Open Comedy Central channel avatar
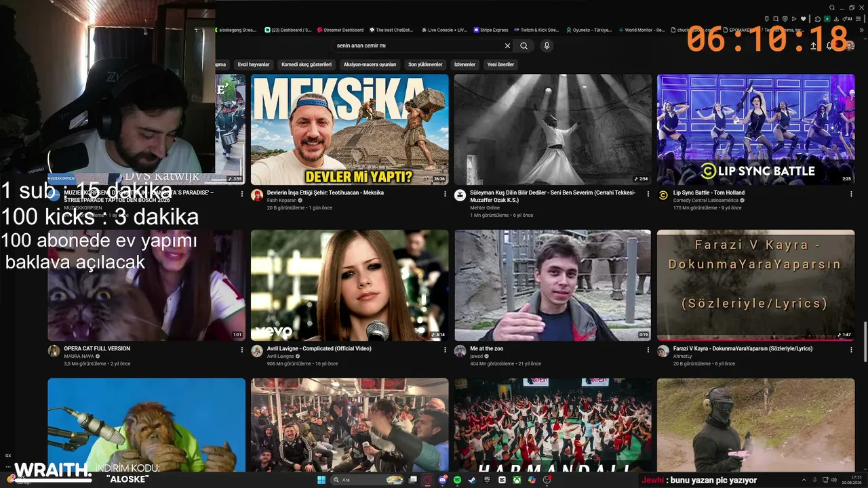868x488 pixels. (x=663, y=195)
